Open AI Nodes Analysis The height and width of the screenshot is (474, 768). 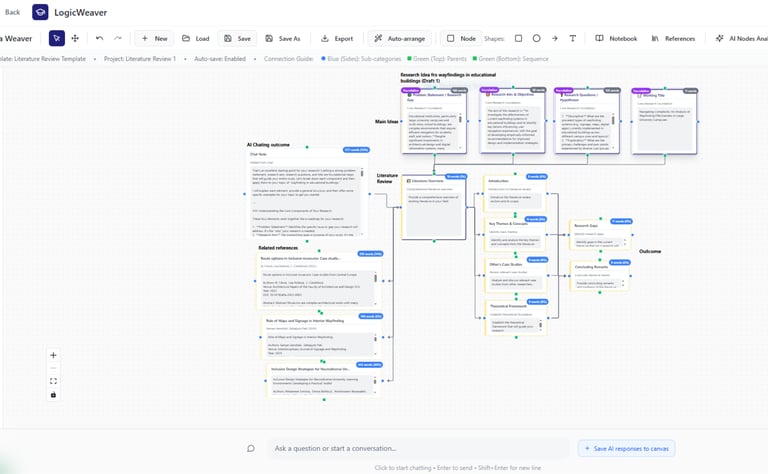click(741, 38)
